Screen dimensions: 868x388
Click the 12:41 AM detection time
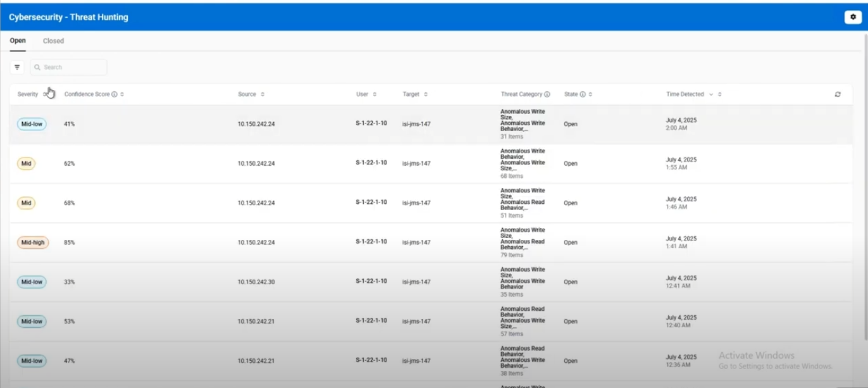pos(678,286)
